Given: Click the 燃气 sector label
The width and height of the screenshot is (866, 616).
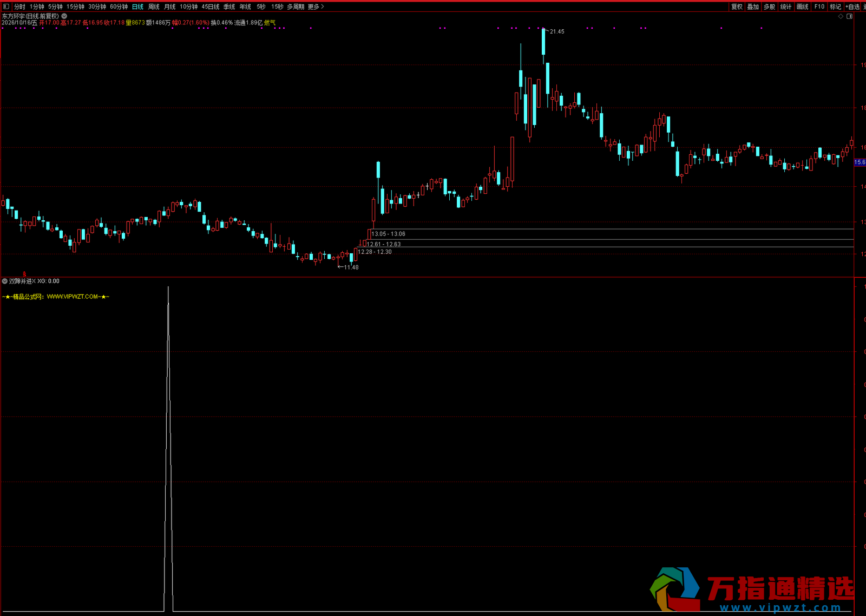Looking at the screenshot, I should click(x=270, y=23).
